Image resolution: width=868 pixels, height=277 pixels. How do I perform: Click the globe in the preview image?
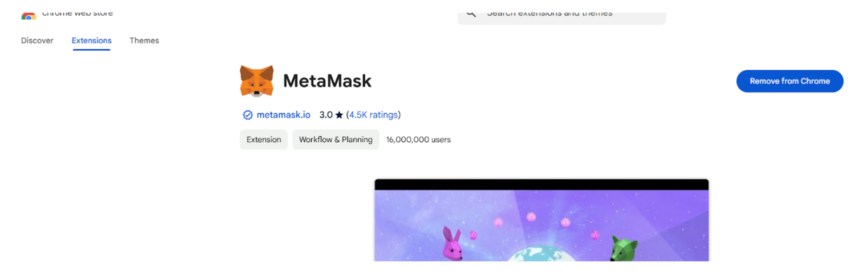click(541, 254)
